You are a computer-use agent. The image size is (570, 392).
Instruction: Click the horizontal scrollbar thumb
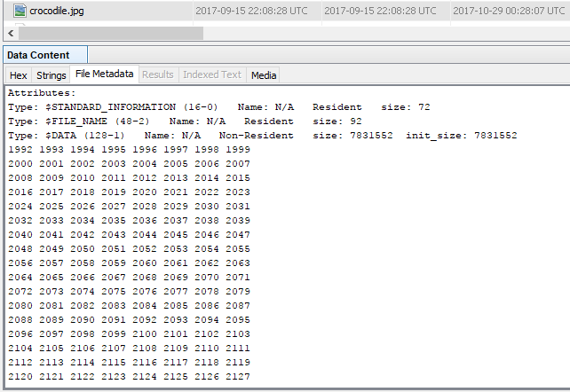click(111, 34)
